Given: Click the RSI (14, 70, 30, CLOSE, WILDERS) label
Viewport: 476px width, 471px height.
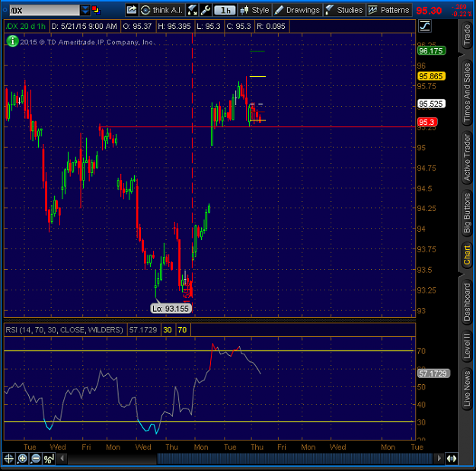Looking at the screenshot, I should 64,330.
